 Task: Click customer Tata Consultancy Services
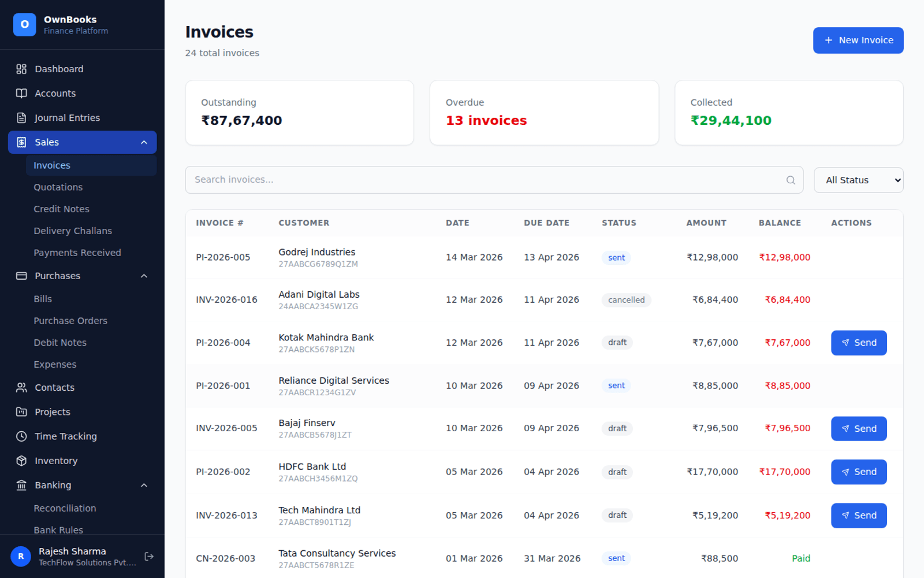(337, 553)
